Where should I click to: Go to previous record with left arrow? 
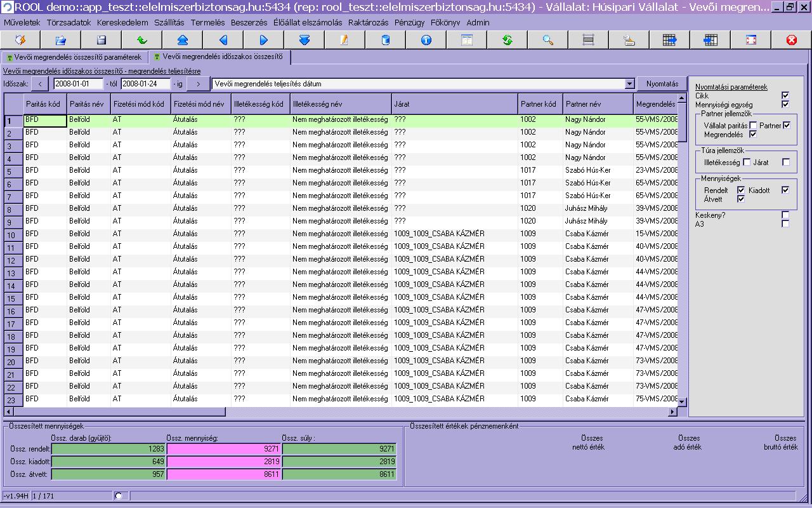click(x=223, y=40)
